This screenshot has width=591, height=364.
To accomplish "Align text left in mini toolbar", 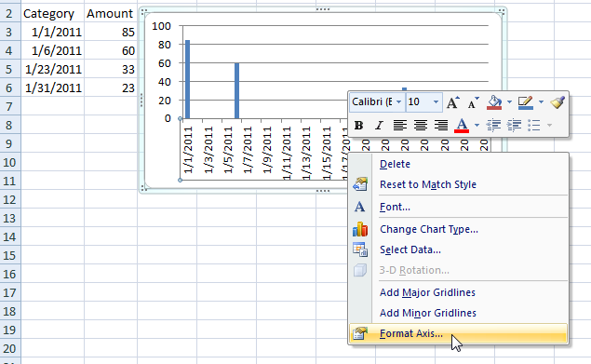I will pyautogui.click(x=400, y=125).
